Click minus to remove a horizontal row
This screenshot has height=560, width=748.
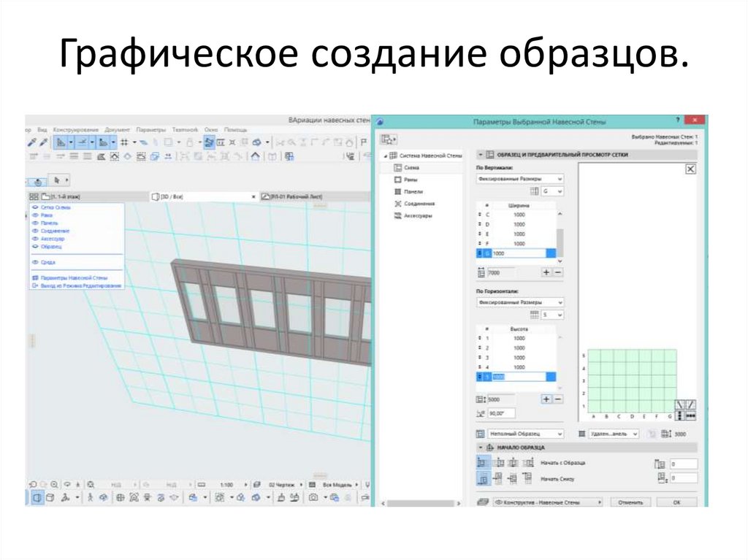(557, 399)
